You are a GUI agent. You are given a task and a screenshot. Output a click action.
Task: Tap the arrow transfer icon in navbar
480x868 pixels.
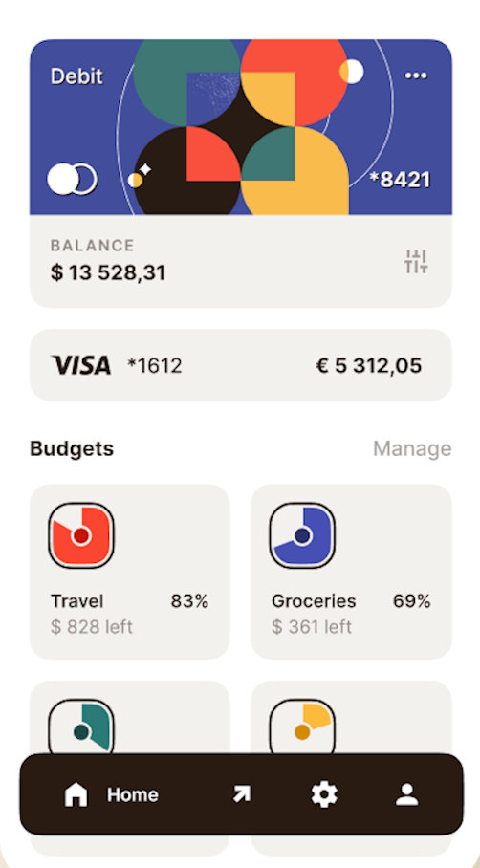click(241, 794)
